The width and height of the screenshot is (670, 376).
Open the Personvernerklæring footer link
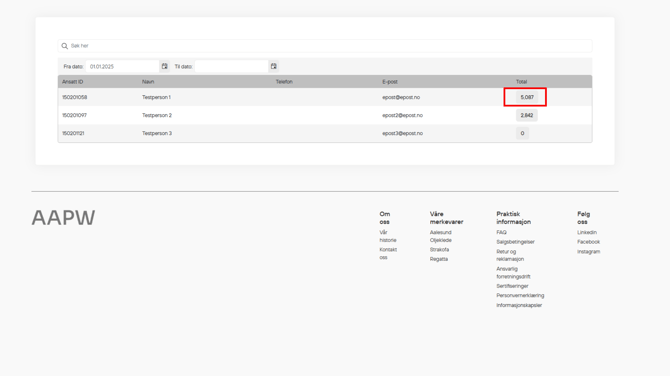[520, 295]
